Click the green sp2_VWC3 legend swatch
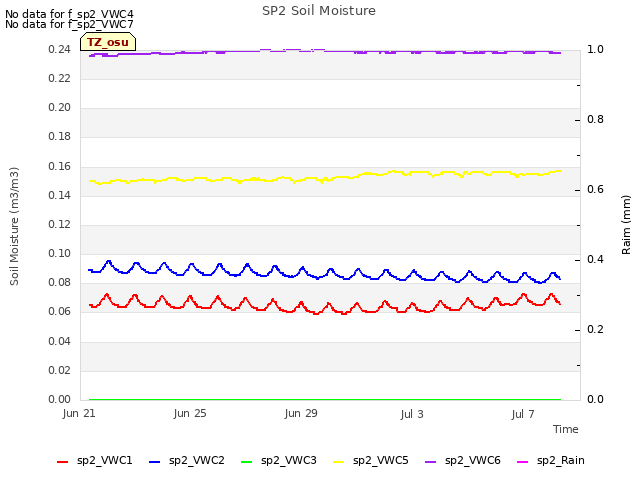The image size is (640, 480). [247, 462]
